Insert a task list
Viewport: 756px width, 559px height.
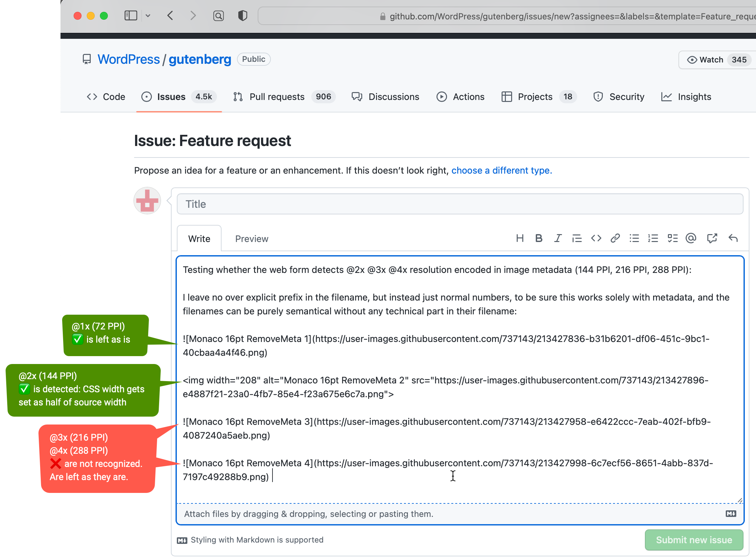[x=673, y=238]
